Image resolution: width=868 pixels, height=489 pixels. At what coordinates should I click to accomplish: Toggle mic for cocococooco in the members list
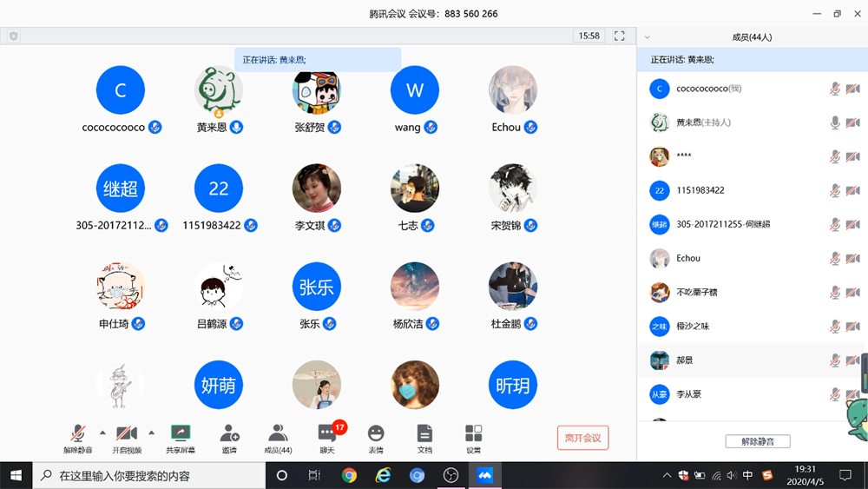[x=835, y=89]
